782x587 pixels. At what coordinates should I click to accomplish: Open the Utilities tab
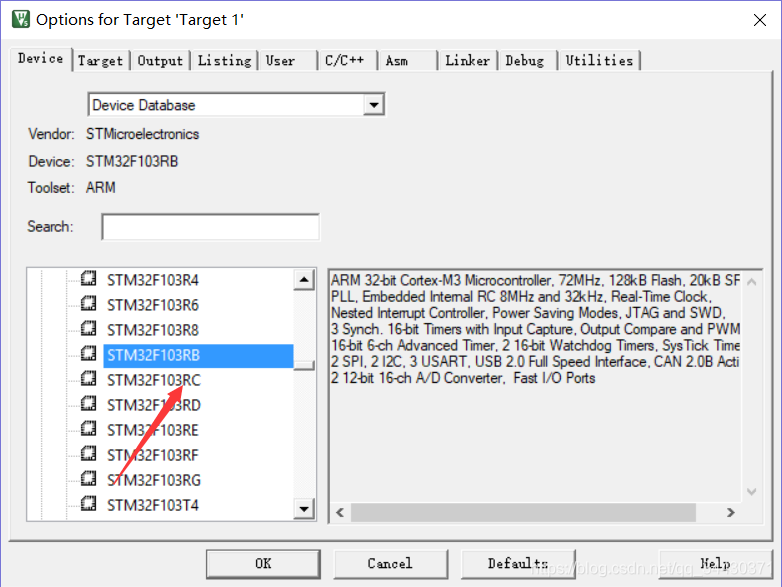[599, 61]
